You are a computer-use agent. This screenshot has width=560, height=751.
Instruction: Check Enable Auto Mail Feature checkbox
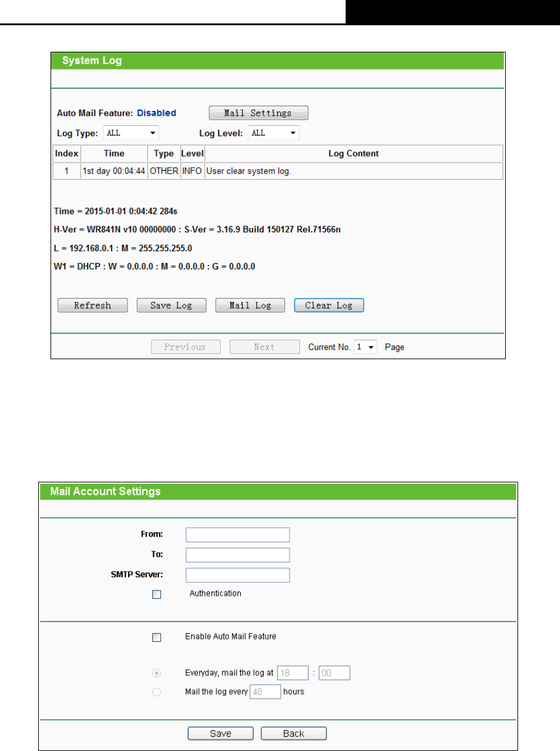coord(156,638)
